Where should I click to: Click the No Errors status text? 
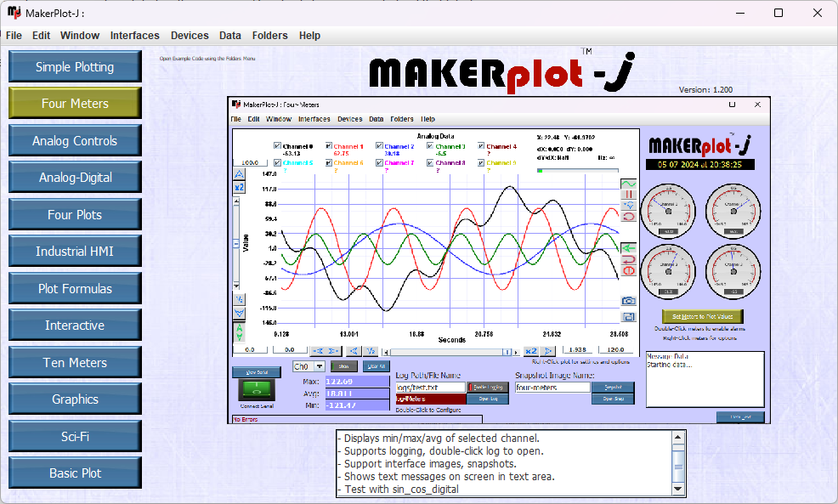[246, 420]
